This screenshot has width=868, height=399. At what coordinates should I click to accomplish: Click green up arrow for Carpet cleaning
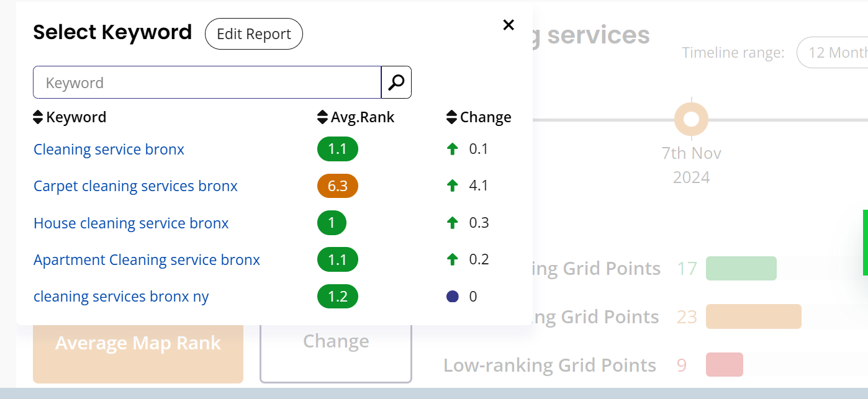click(453, 186)
